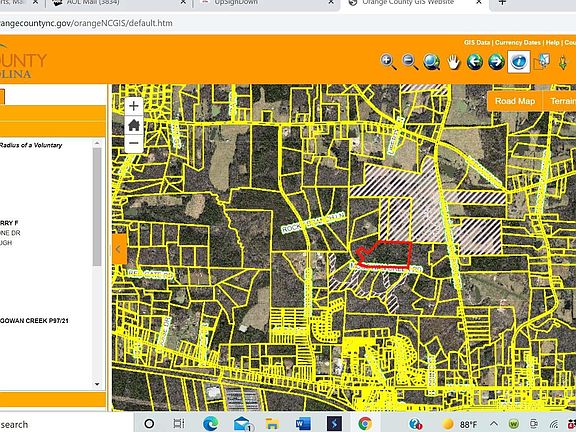The height and width of the screenshot is (432, 576).
Task: Open Cortana circle in taskbar
Action: pyautogui.click(x=149, y=424)
